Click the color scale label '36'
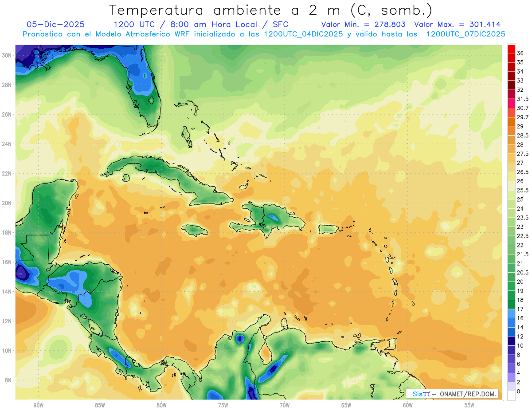 520,54
